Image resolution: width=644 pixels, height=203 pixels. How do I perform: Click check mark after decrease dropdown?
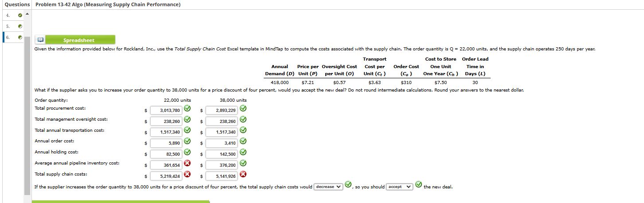[x=348, y=184]
